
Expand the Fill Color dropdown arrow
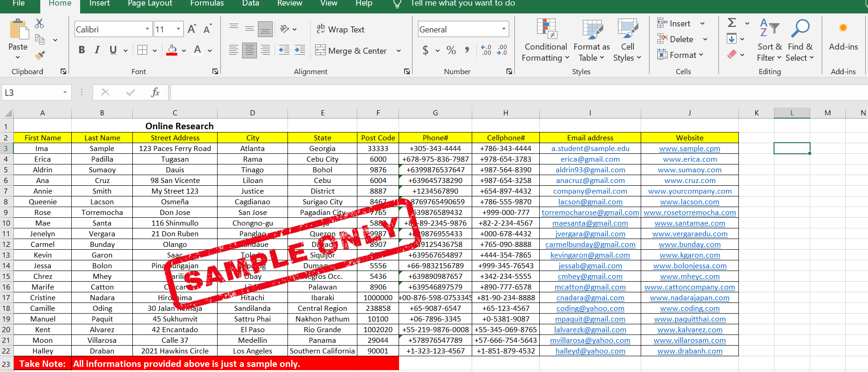(184, 50)
